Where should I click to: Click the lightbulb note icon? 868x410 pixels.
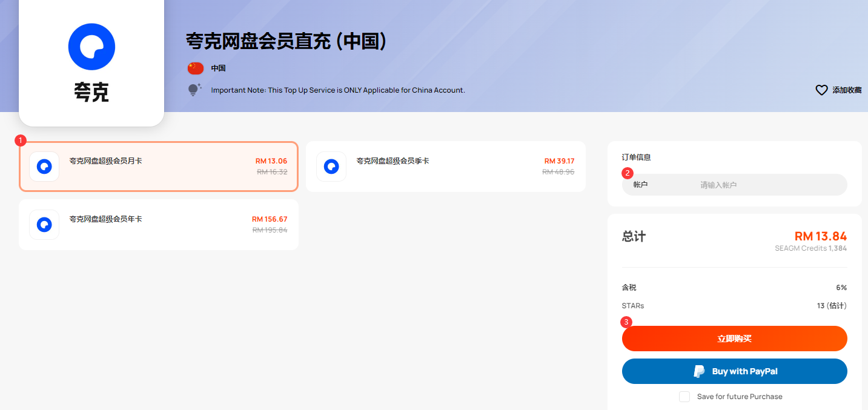[x=194, y=90]
